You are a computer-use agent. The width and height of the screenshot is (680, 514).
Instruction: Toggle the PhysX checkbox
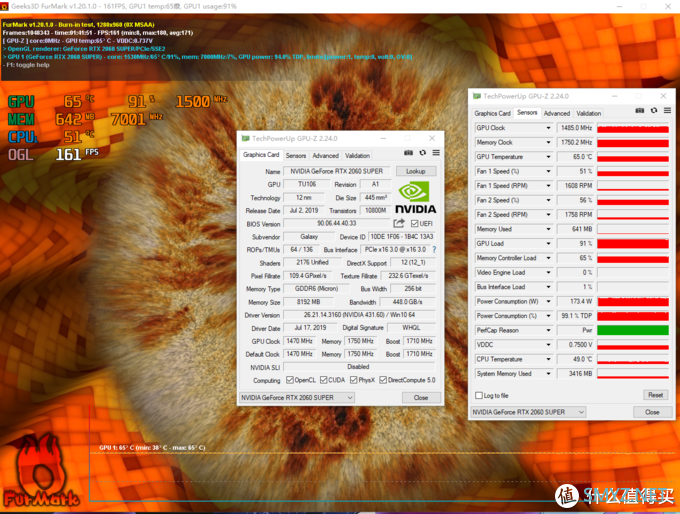pos(353,380)
